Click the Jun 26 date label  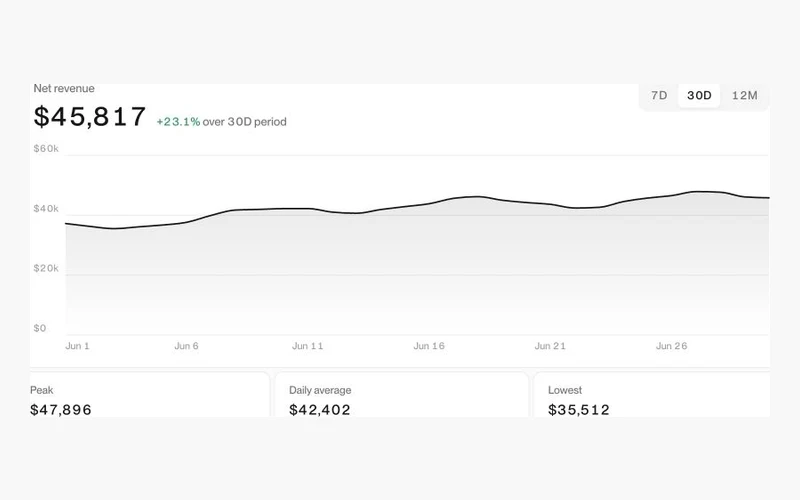click(x=671, y=346)
